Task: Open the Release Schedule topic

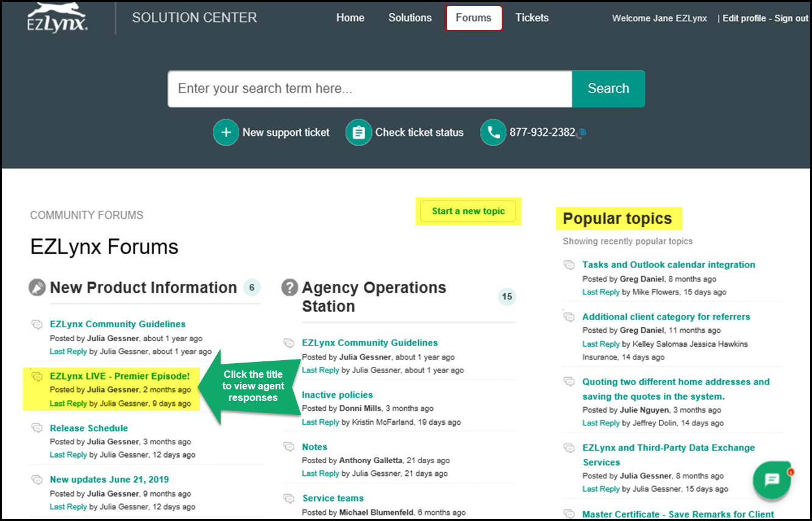Action: [x=89, y=428]
